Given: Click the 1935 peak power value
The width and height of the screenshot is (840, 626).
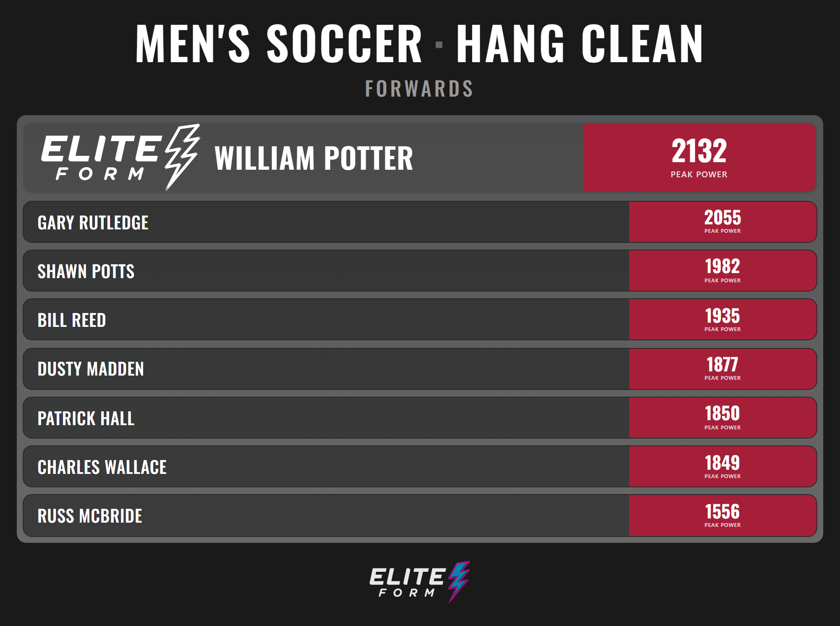Looking at the screenshot, I should click(x=722, y=316).
